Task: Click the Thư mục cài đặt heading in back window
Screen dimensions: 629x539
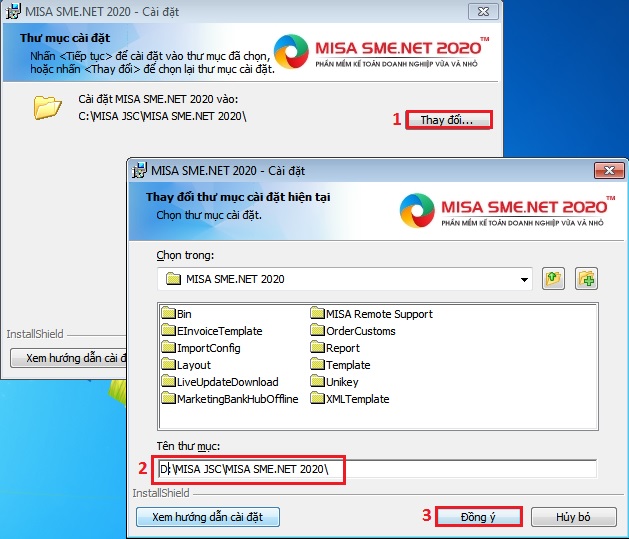Action: tap(65, 38)
